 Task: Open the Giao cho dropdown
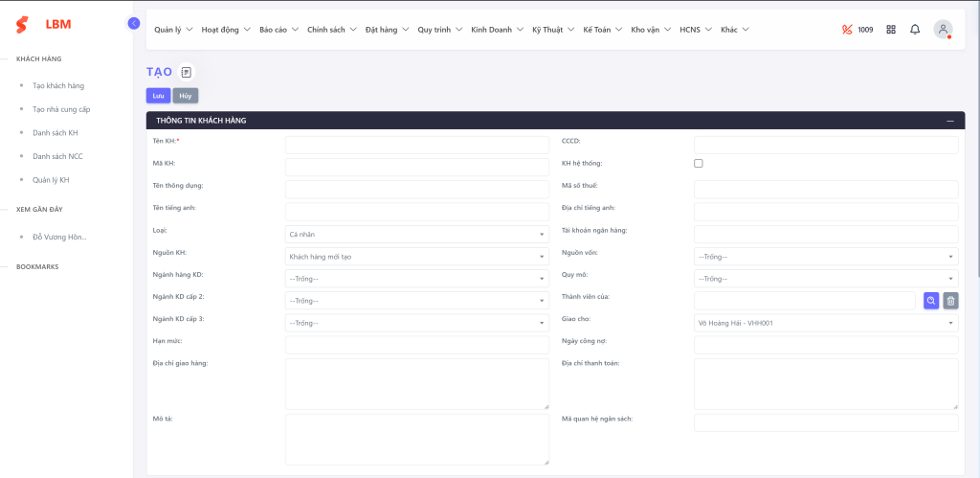(x=825, y=323)
